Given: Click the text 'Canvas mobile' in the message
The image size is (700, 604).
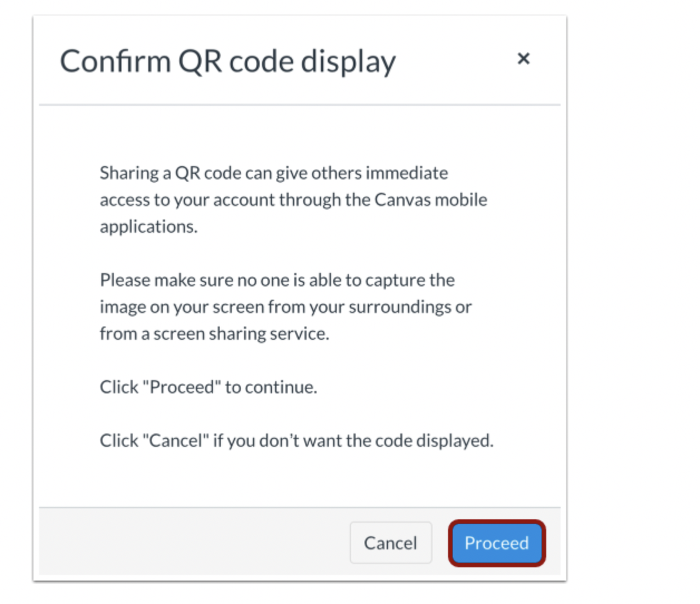Looking at the screenshot, I should pos(430,200).
